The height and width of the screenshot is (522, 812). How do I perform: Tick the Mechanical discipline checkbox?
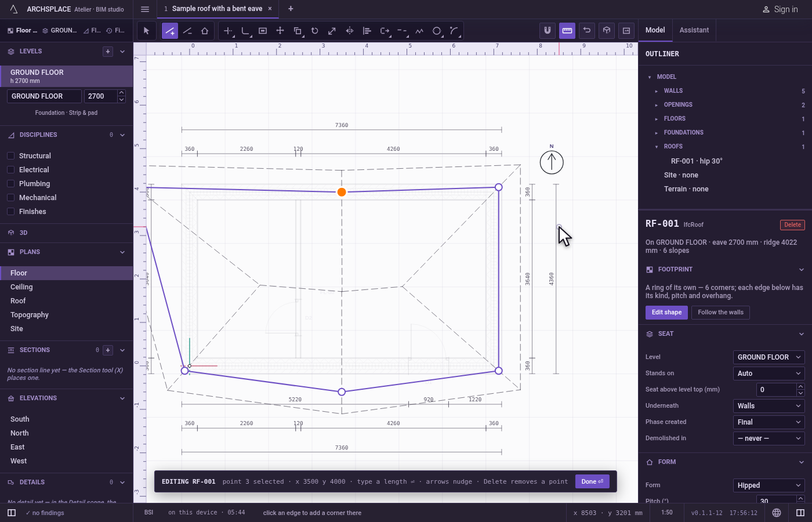[10, 198]
